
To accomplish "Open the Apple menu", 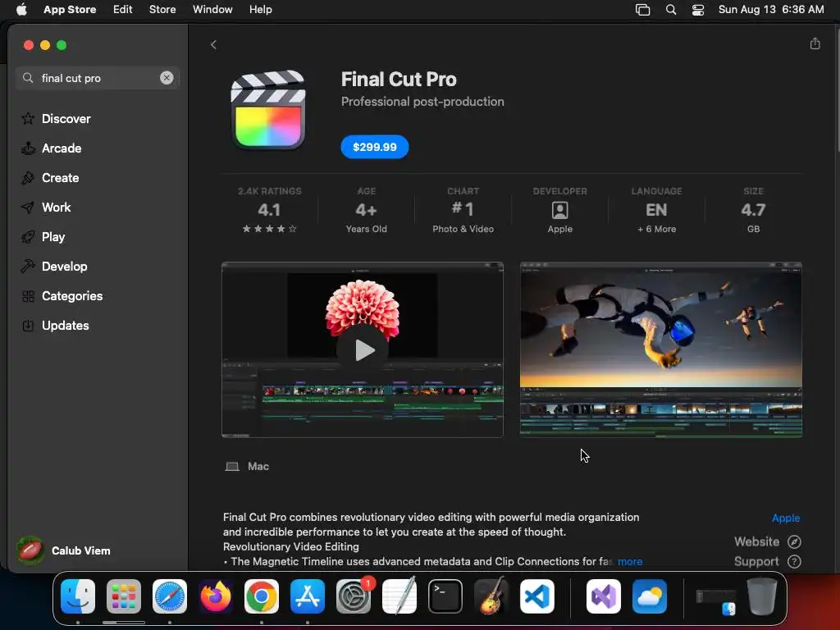I will point(21,10).
